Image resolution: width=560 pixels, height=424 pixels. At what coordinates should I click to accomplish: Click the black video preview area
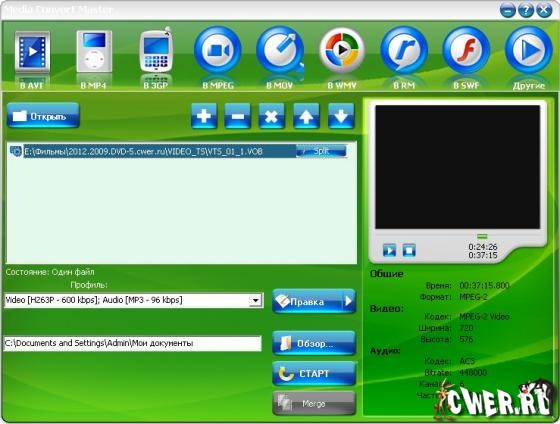point(458,167)
